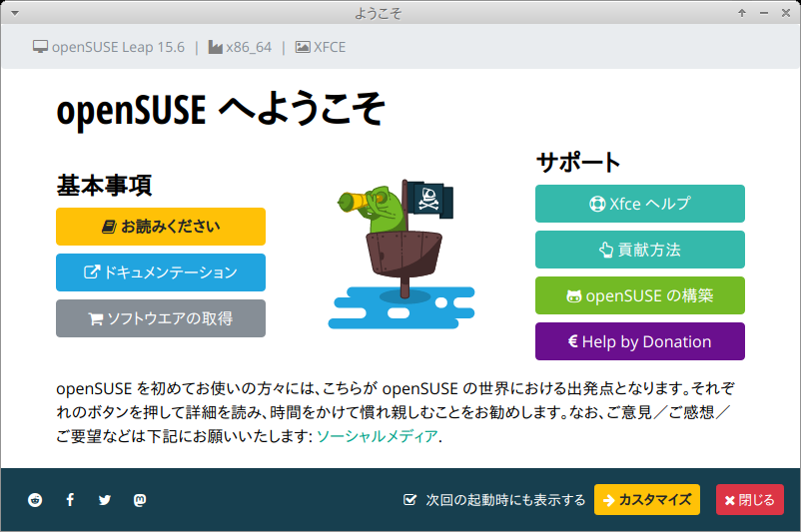Click ソフトウエアの取得 get software button

[x=161, y=318]
